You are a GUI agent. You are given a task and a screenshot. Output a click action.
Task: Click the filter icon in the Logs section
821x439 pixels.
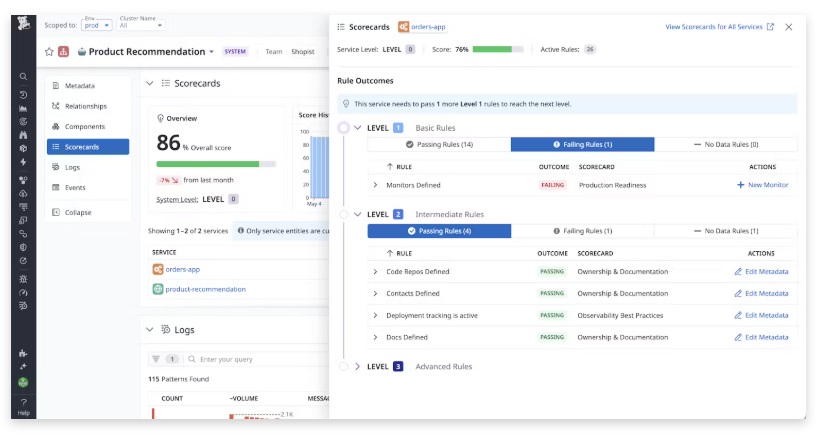(x=156, y=359)
